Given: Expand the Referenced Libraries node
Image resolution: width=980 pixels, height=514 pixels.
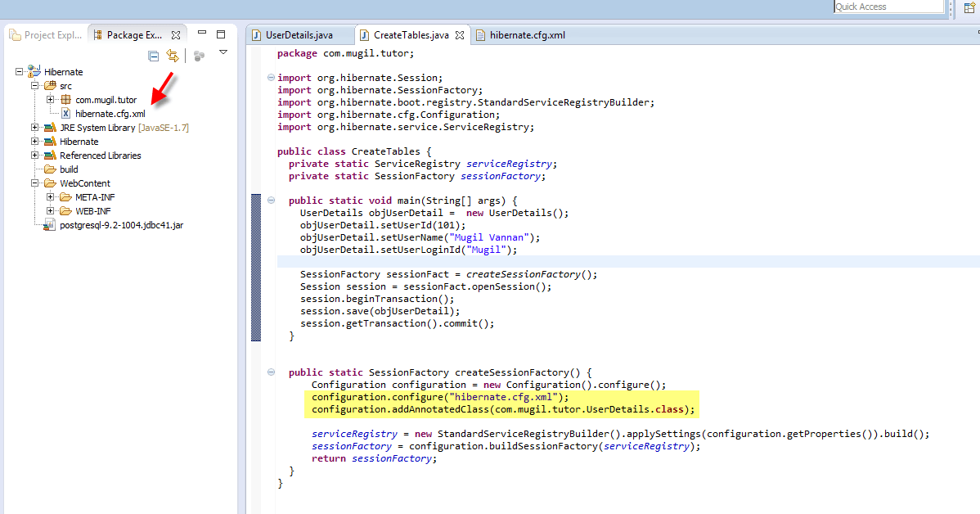Looking at the screenshot, I should click(x=34, y=155).
